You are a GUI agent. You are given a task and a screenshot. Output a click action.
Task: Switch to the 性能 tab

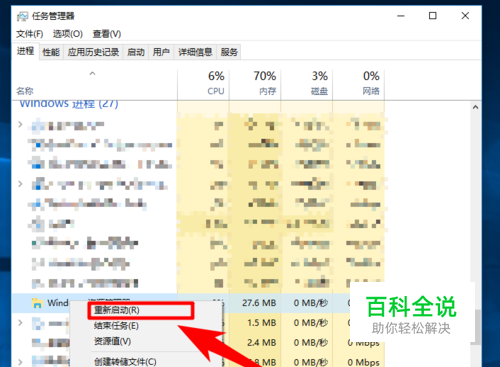pos(51,52)
